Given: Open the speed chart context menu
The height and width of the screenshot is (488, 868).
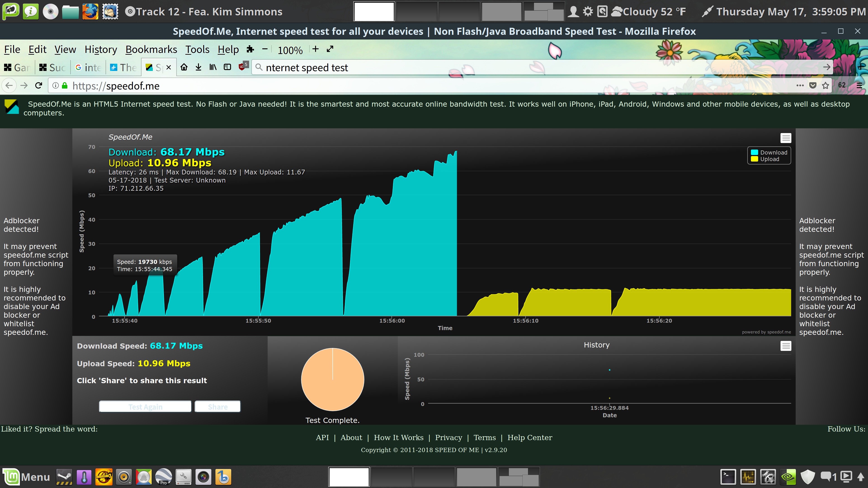Looking at the screenshot, I should click(786, 138).
